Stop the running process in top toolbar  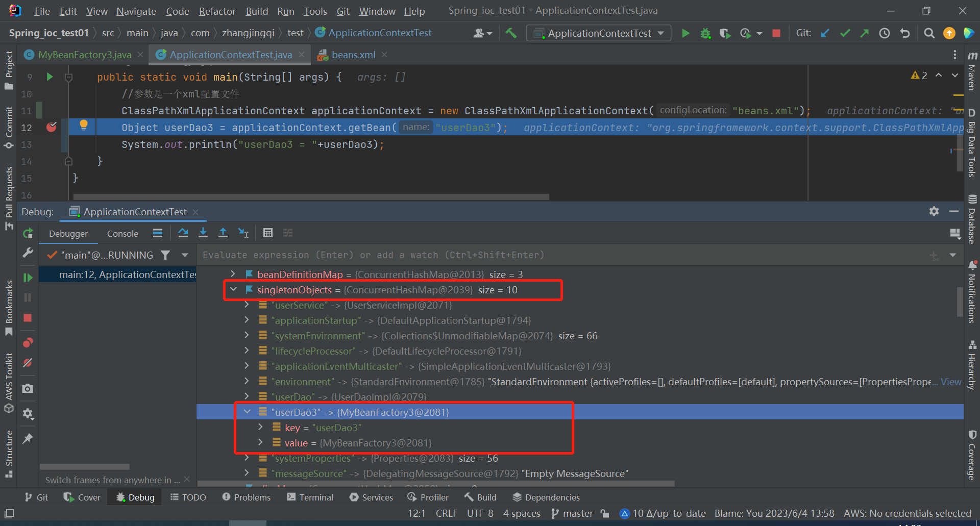point(776,33)
